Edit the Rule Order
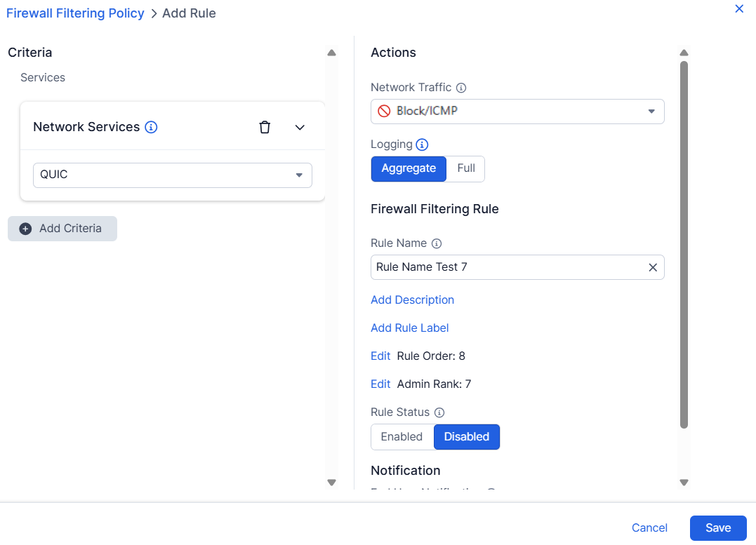 (380, 356)
